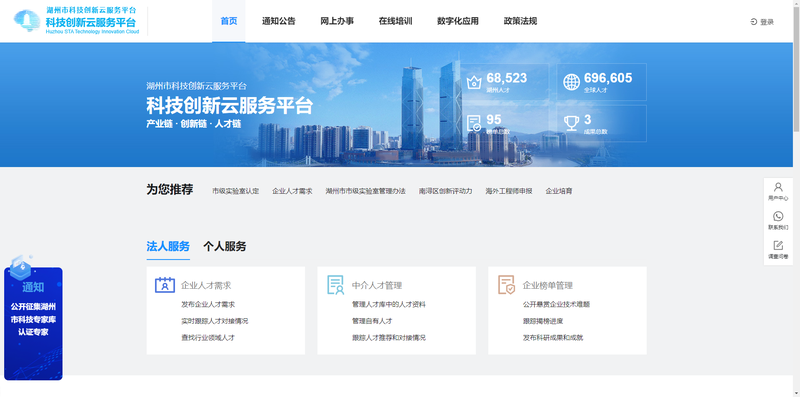Screen dimensions: 800x397
Task: Click the 696,605 global talent count
Action: point(608,78)
